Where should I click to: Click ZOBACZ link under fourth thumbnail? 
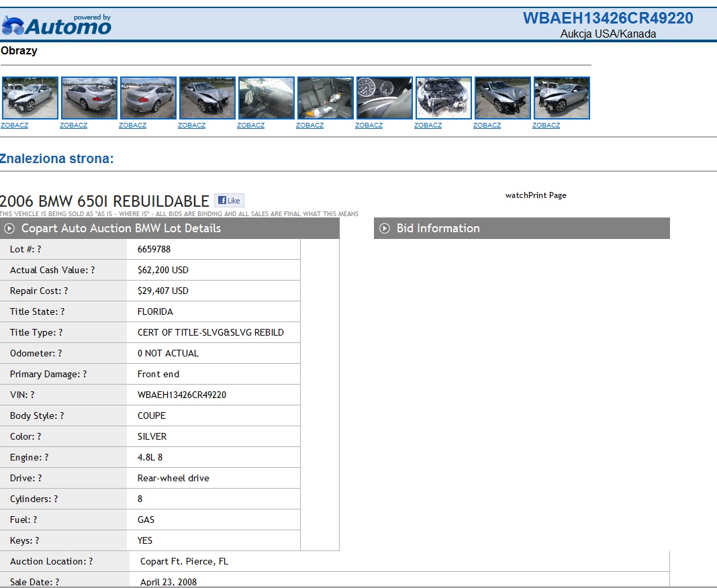click(191, 126)
